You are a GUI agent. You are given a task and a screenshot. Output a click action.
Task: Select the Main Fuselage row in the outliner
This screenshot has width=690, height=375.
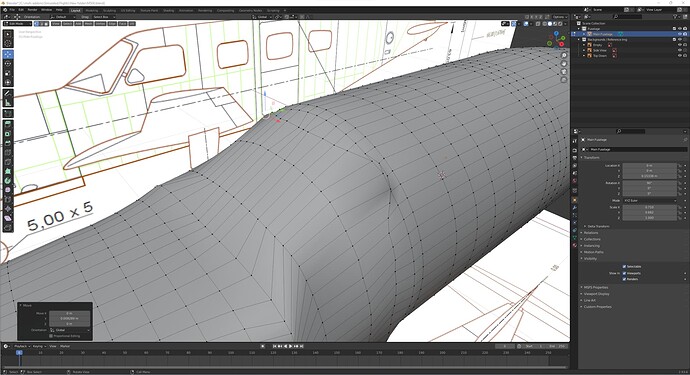click(x=629, y=34)
